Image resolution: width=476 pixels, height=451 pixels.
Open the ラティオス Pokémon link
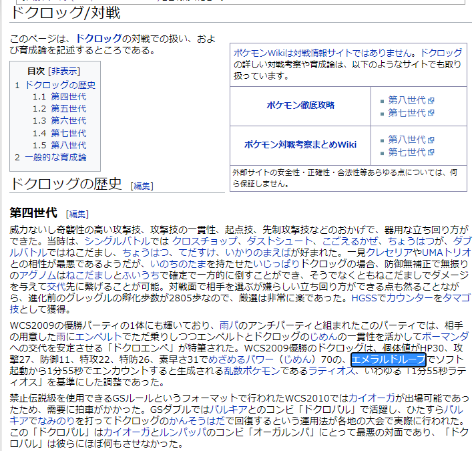pyautogui.click(x=332, y=371)
